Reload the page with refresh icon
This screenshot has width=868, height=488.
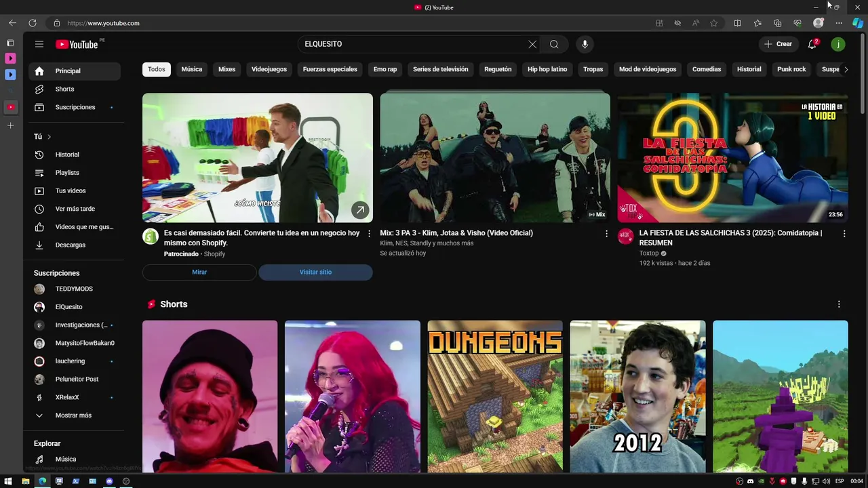pos(32,23)
